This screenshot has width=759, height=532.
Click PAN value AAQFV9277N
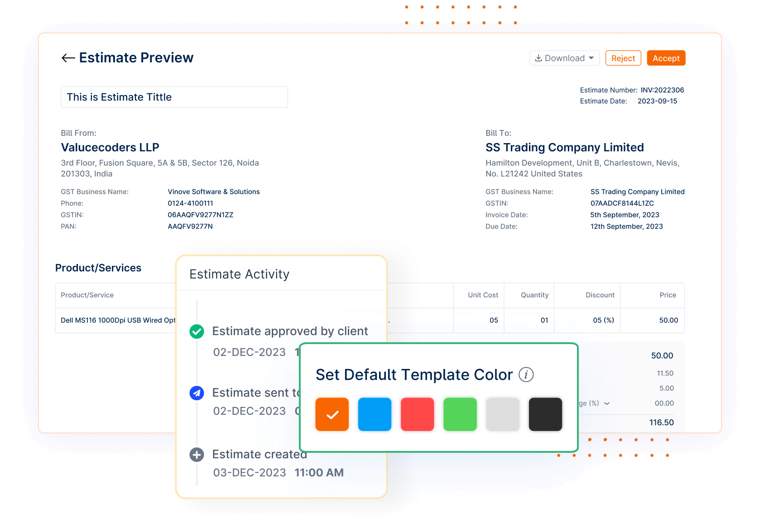[190, 226]
